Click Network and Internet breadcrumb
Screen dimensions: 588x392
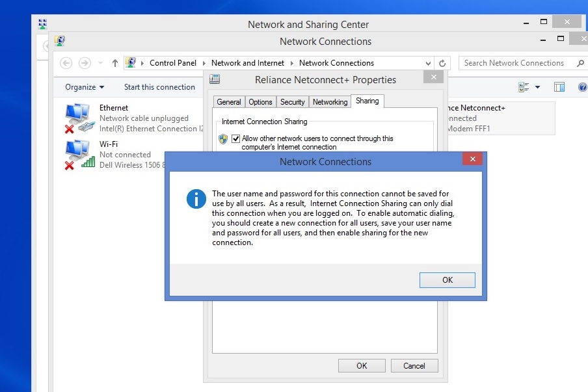pyautogui.click(x=248, y=63)
